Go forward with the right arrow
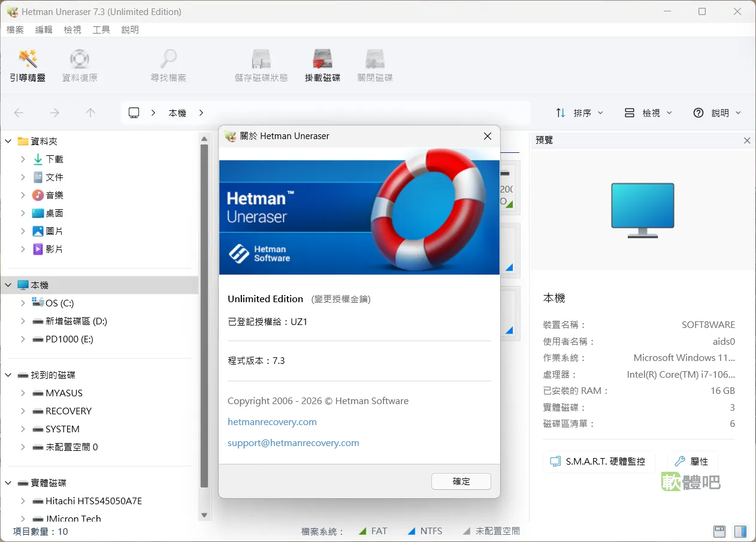 55,113
